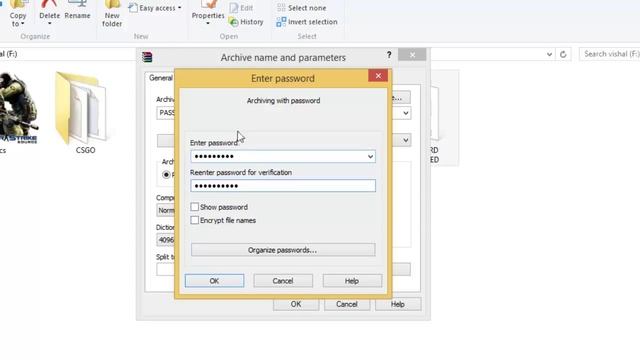The height and width of the screenshot is (360, 640).
Task: Click the Search vishal (F:) box
Action: [609, 54]
